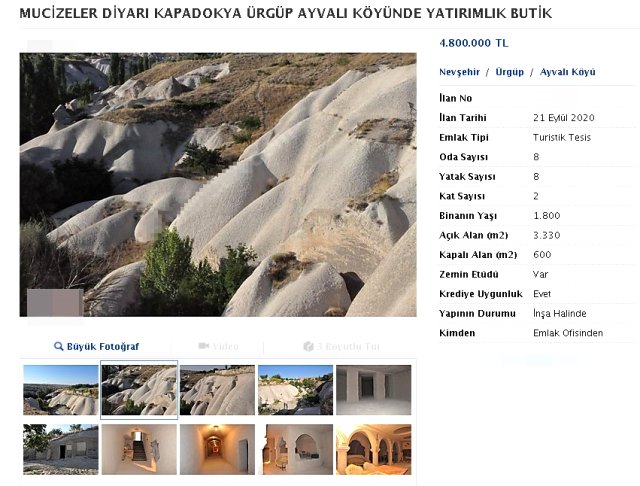
Task: Select the highlighted second rock formation thumbnail
Action: pyautogui.click(x=139, y=390)
